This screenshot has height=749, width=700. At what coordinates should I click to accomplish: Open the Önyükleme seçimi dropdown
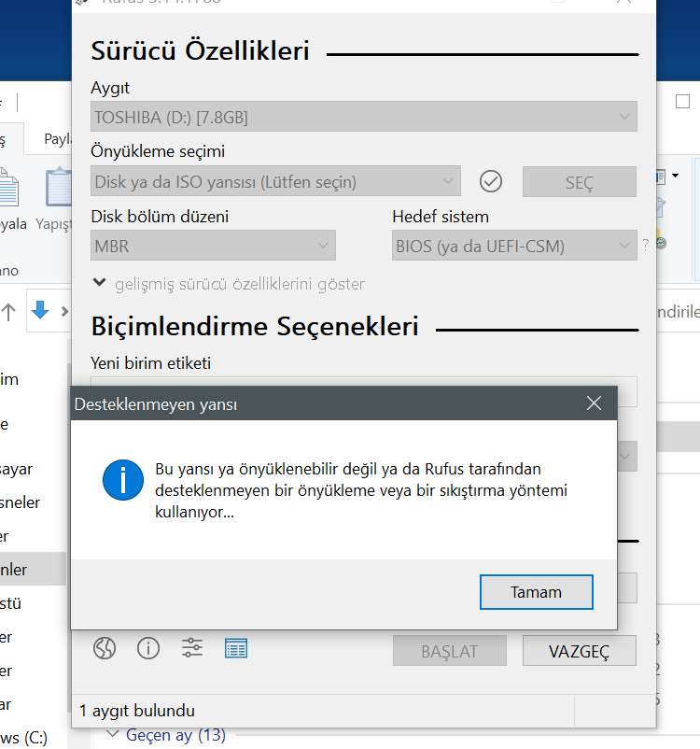[x=275, y=181]
